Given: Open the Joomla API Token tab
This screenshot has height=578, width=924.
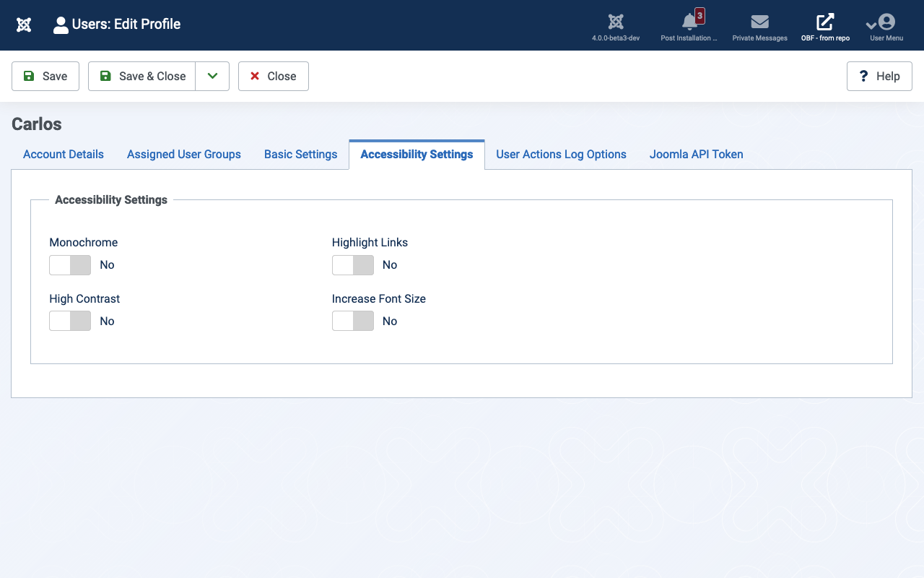Looking at the screenshot, I should pyautogui.click(x=696, y=154).
